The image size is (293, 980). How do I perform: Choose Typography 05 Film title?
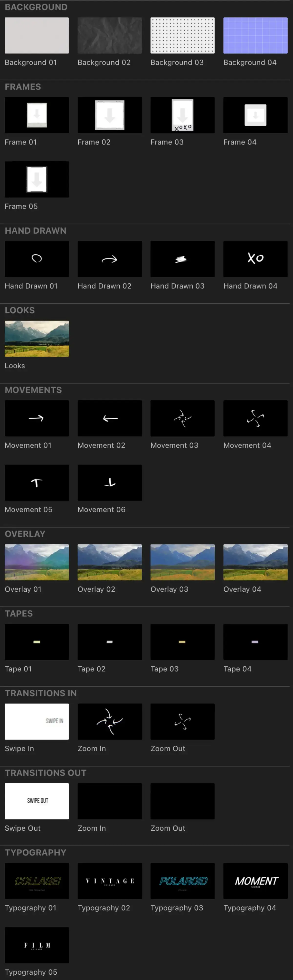pos(37,945)
